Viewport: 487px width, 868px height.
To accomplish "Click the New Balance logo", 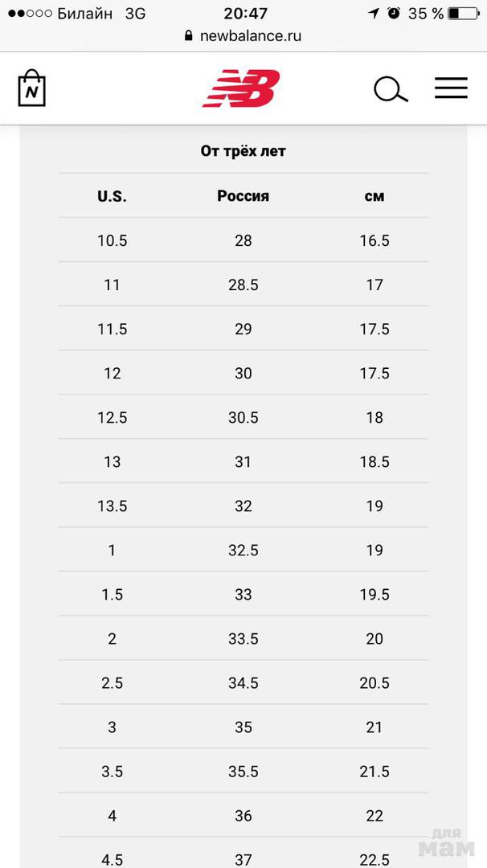I will (x=242, y=88).
